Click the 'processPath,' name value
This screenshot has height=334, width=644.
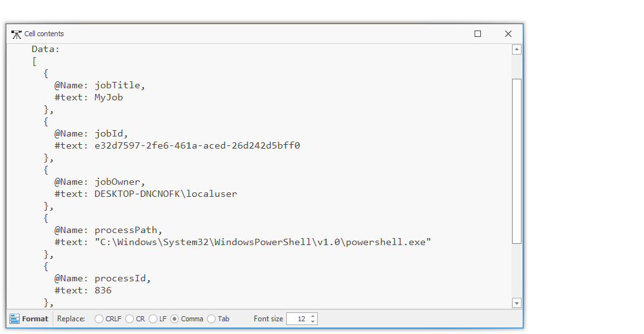(129, 230)
